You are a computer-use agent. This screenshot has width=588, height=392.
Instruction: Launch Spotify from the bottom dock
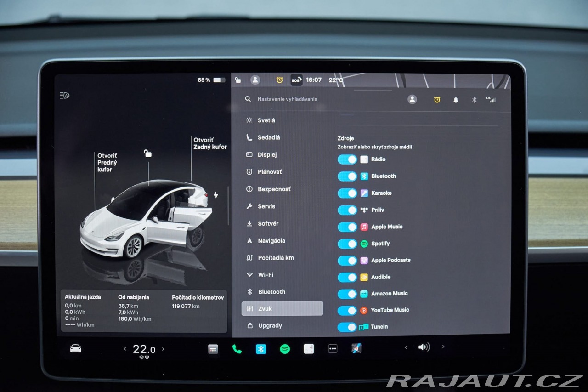[285, 349]
